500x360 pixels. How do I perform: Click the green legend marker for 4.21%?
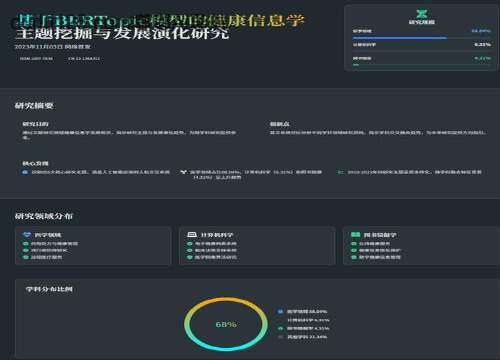point(280,328)
